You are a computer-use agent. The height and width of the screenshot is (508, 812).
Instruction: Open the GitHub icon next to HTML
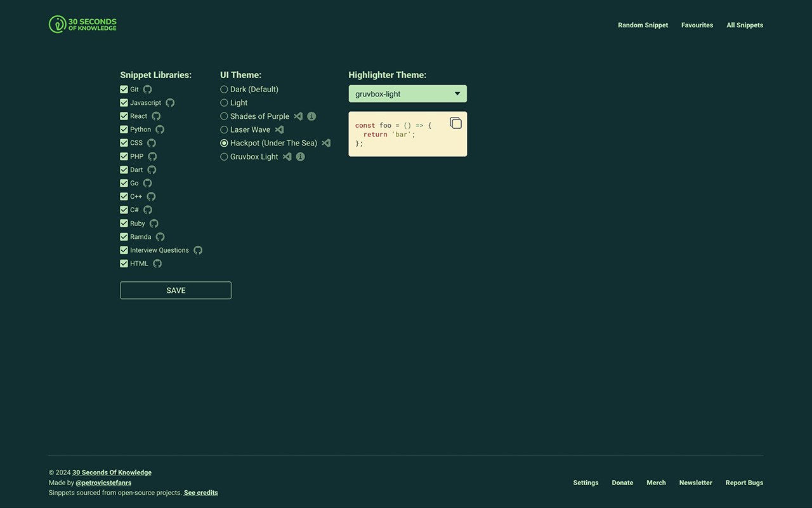157,264
